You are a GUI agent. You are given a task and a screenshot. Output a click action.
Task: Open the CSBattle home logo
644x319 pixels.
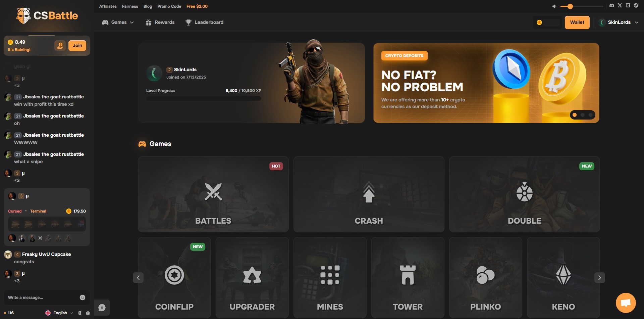[x=47, y=15]
